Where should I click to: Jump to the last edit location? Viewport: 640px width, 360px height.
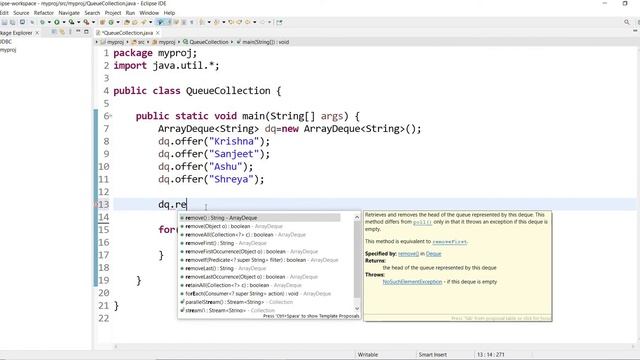coord(231,22)
